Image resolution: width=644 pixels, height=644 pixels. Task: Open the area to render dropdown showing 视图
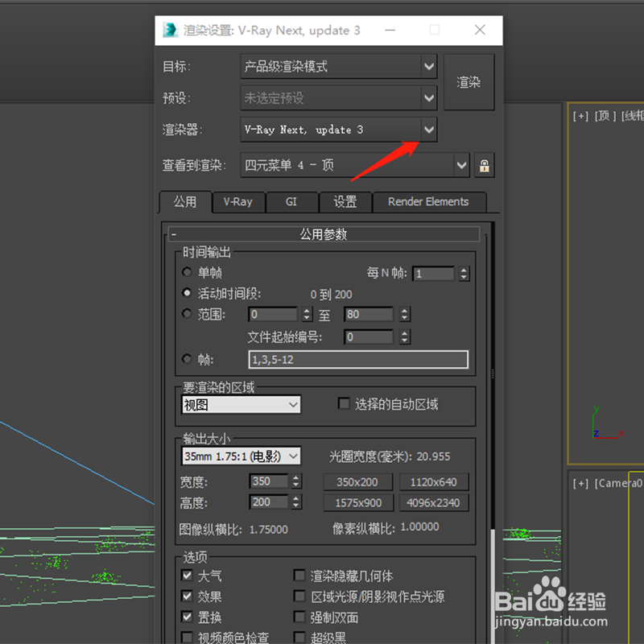[x=241, y=405]
